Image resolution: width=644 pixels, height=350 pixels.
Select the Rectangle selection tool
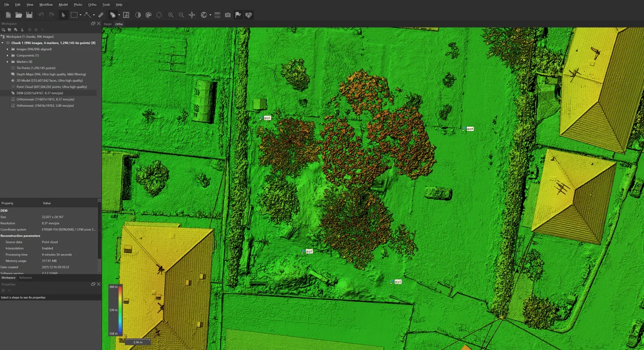click(x=74, y=15)
